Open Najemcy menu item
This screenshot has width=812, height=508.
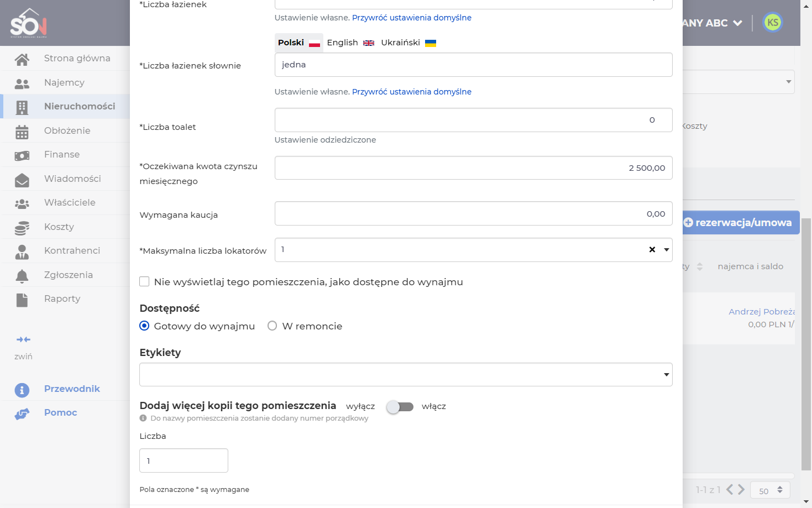pos(65,83)
